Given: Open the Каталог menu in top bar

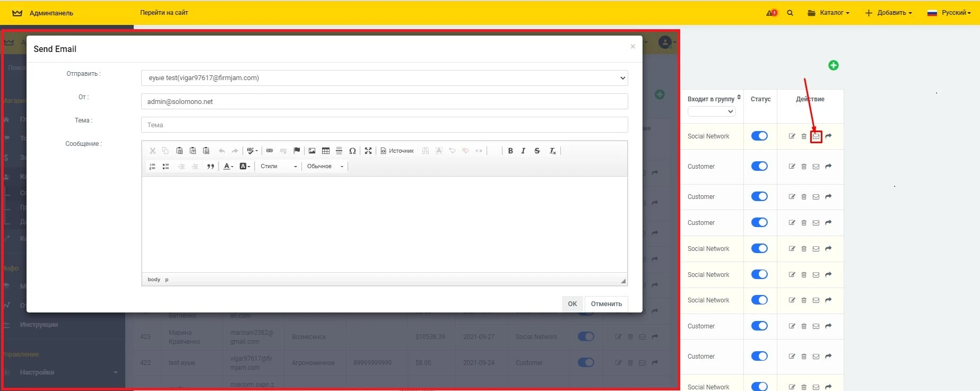Looking at the screenshot, I should tap(828, 13).
